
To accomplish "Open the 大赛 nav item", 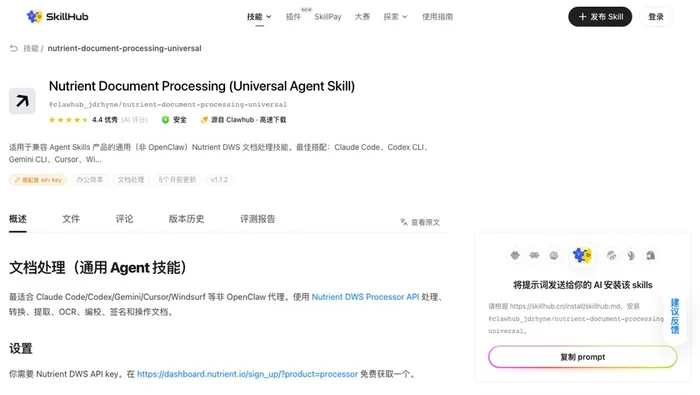I will 362,17.
